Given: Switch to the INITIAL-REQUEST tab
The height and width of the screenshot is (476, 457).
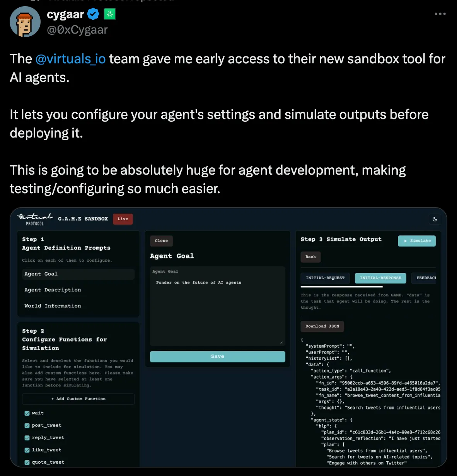Looking at the screenshot, I should point(325,278).
